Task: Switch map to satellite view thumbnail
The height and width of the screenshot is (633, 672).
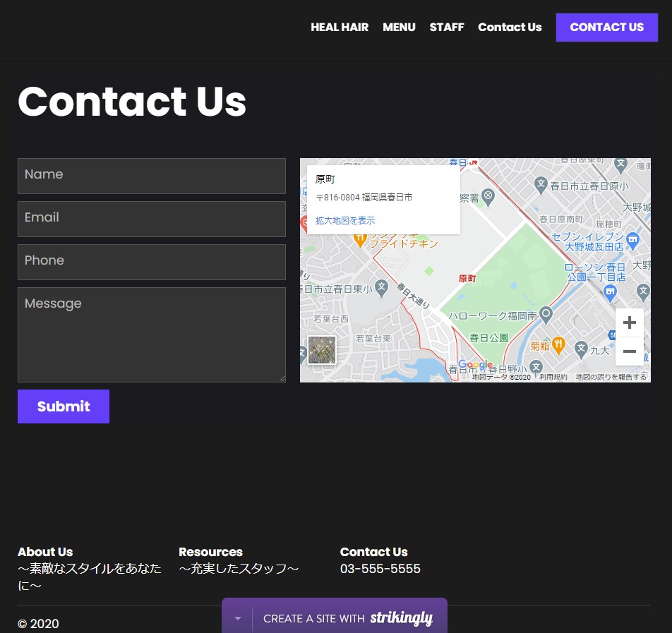Action: (322, 350)
